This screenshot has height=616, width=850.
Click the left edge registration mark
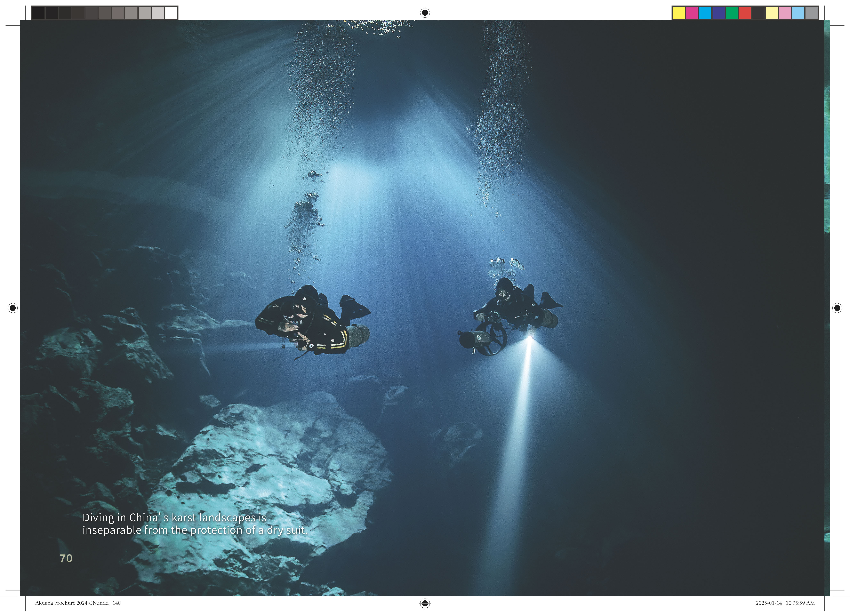tap(13, 308)
